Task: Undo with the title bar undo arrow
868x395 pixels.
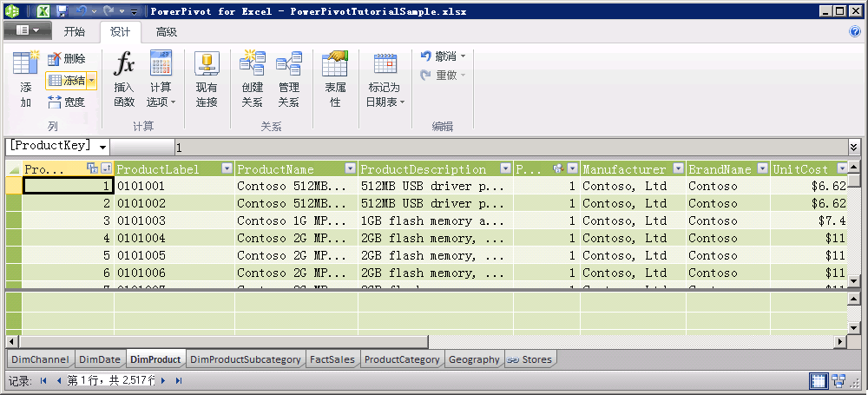Action: click(82, 10)
